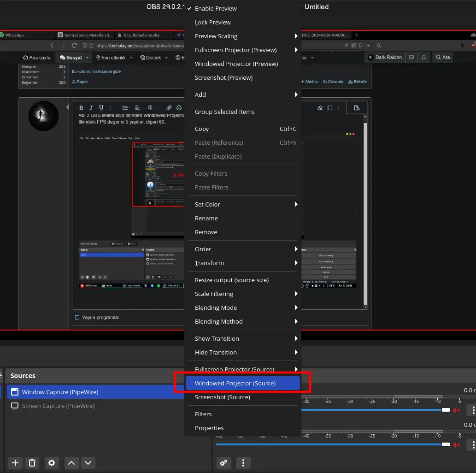This screenshot has width=476, height=473.
Task: Open advanced audio properties gears icon
Action: (x=223, y=463)
